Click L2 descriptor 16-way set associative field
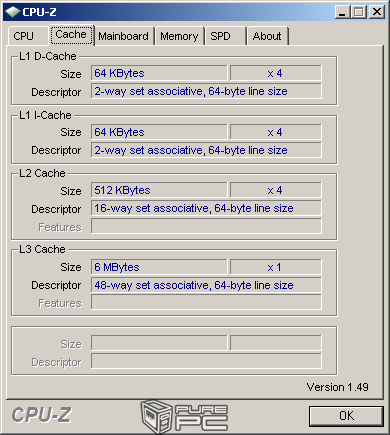Image resolution: width=390 pixels, height=435 pixels. click(206, 208)
